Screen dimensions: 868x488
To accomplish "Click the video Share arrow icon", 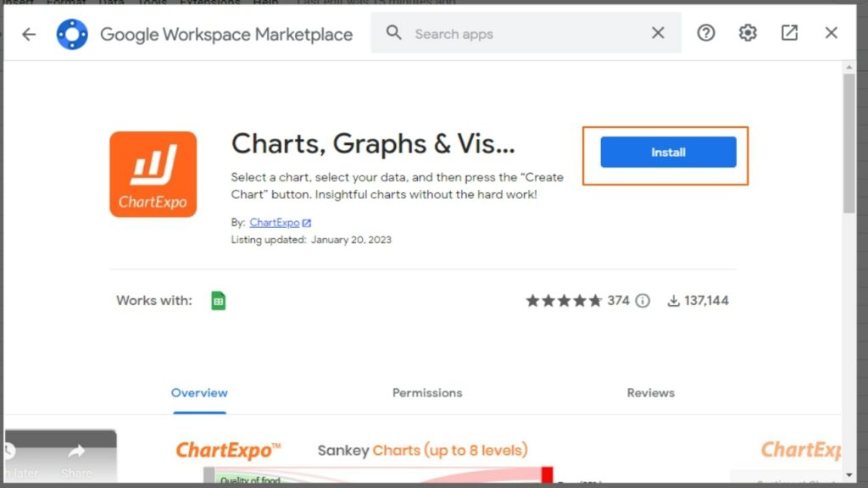I will 76,452.
